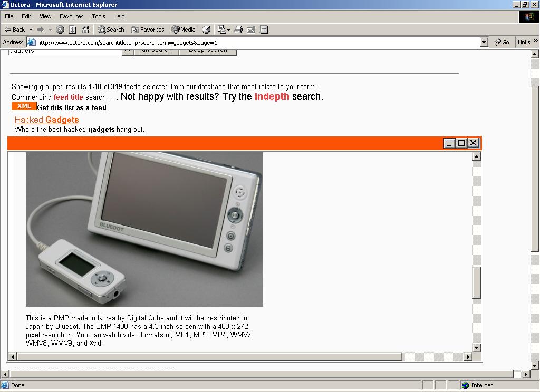
Task: Click main page scroll left arrow
Action: point(5,374)
